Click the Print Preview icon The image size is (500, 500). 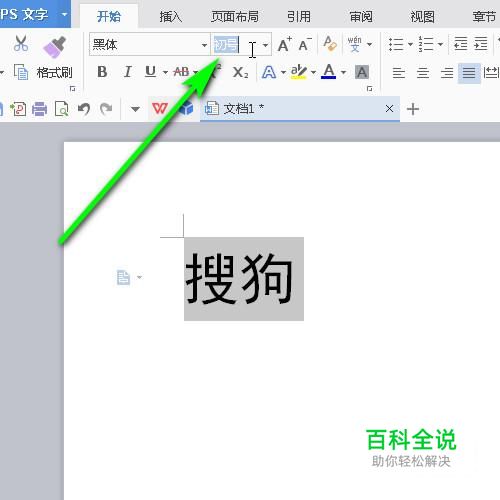click(62, 109)
